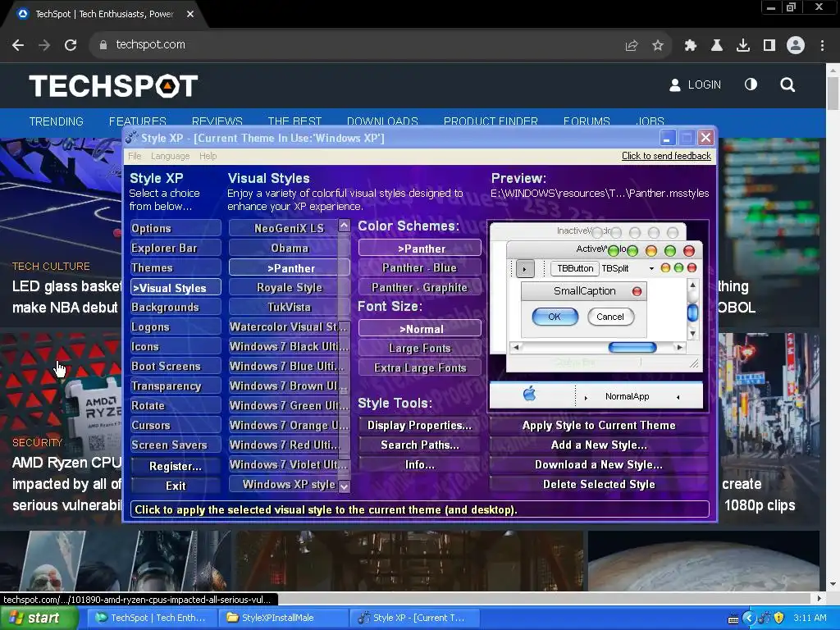Click Add a New Style...
840x630 pixels.
coord(599,445)
